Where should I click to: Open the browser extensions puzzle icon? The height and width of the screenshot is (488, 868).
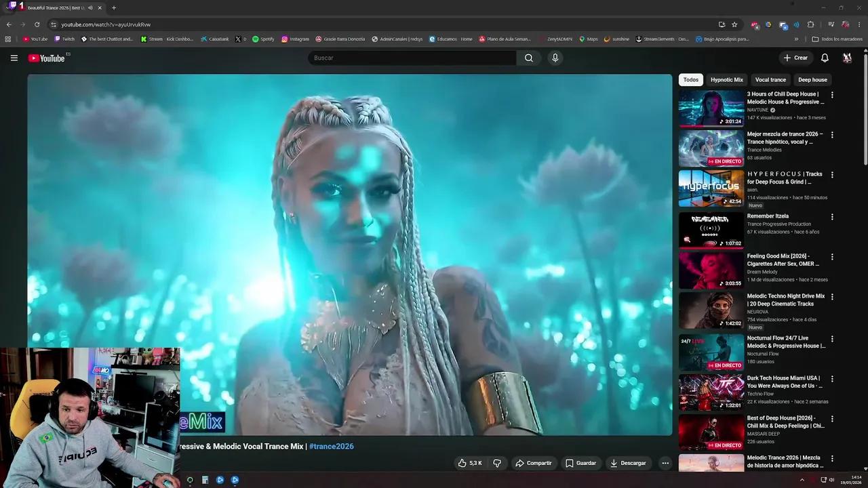pyautogui.click(x=810, y=24)
